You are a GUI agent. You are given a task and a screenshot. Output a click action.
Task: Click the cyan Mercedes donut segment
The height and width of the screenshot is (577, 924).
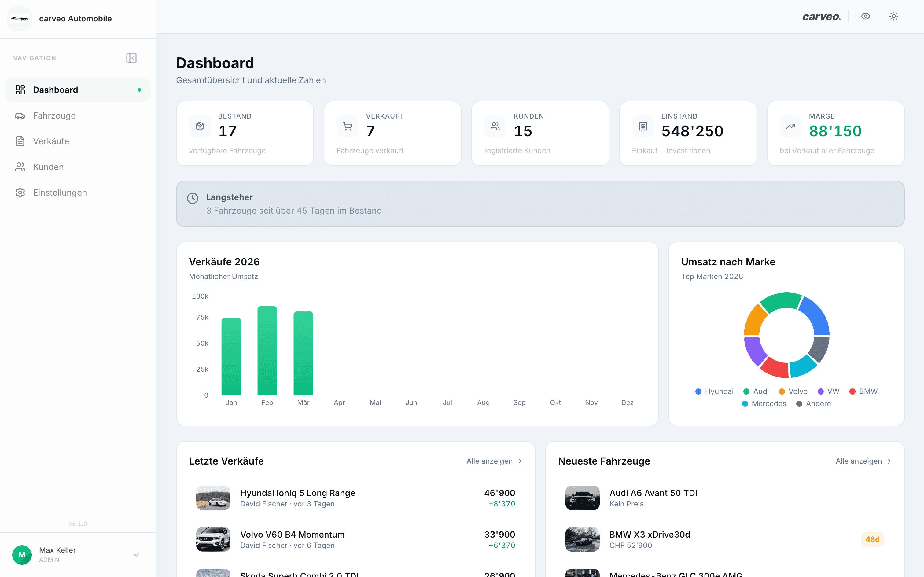coord(802,366)
